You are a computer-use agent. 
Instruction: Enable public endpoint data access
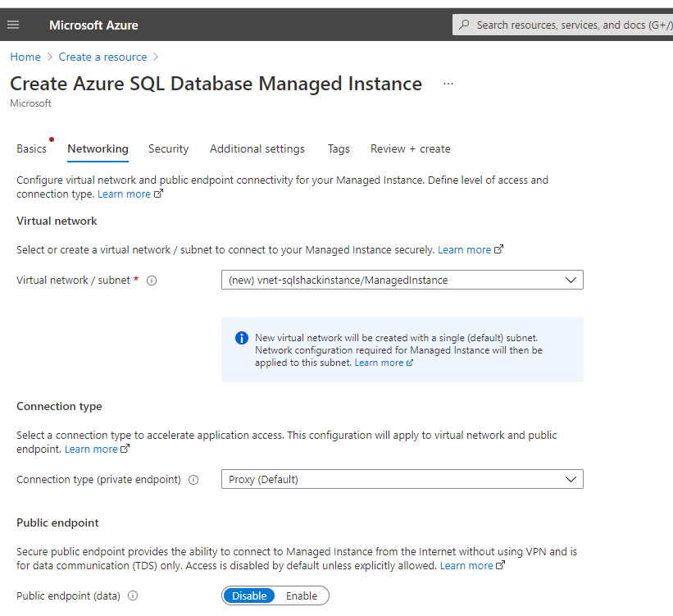pyautogui.click(x=304, y=595)
